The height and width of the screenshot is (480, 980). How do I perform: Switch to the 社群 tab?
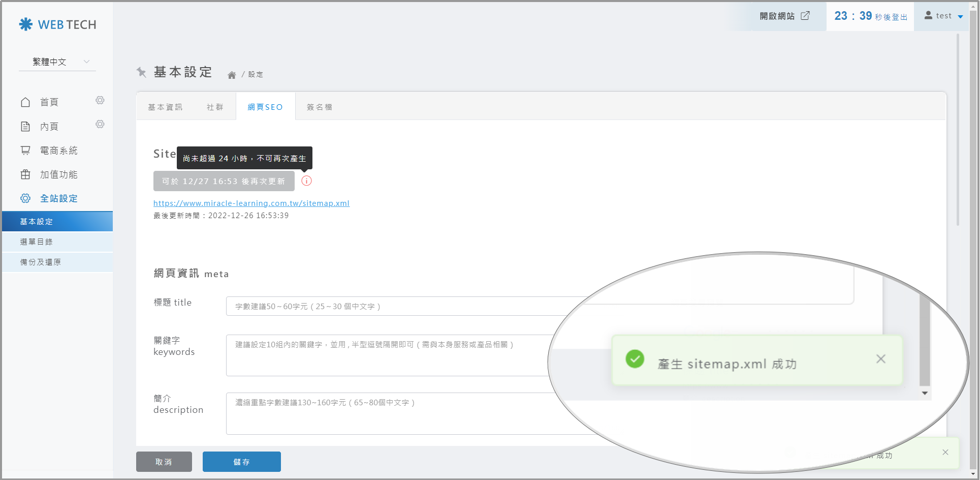tap(215, 107)
